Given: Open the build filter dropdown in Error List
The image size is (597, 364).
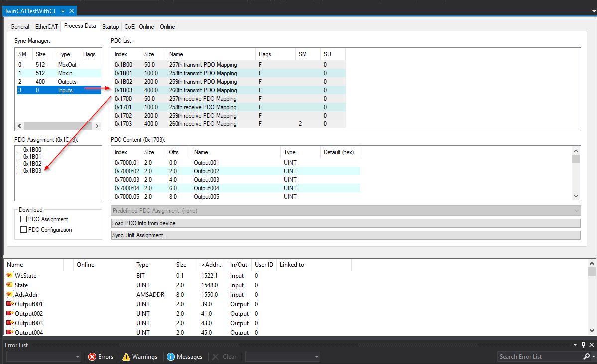Looking at the screenshot, I should [282, 357].
